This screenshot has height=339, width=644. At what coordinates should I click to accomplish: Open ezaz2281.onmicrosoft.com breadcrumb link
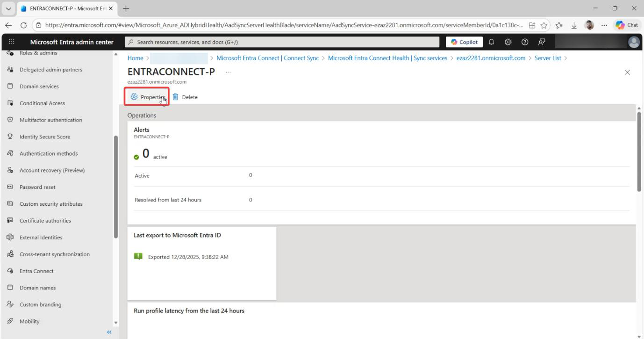(x=491, y=58)
